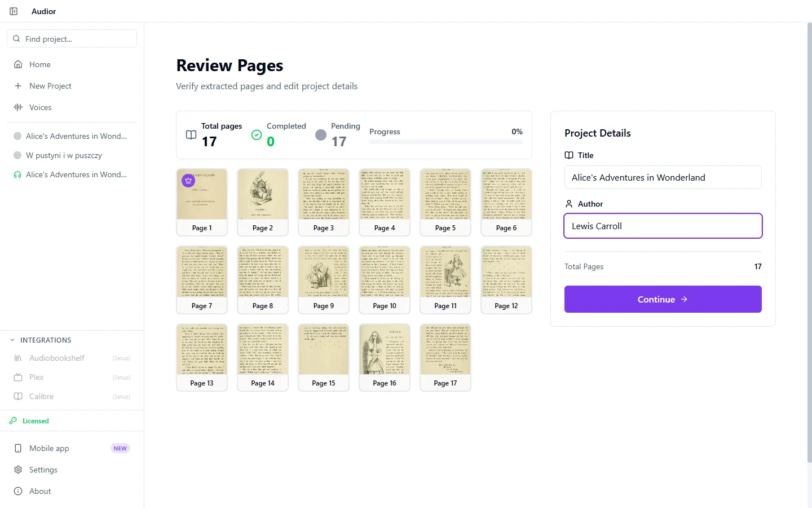This screenshot has height=508, width=812.
Task: Open the first grey-dot Alice's Adventures project
Action: 72,136
